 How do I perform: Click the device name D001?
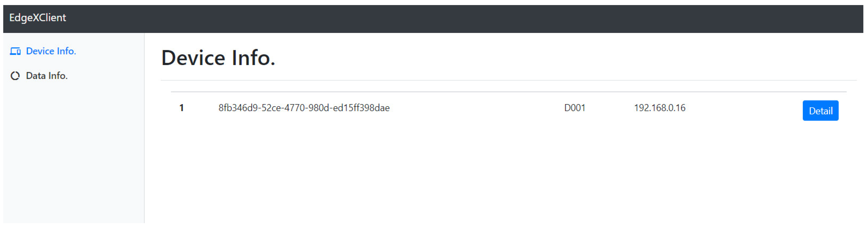(575, 108)
